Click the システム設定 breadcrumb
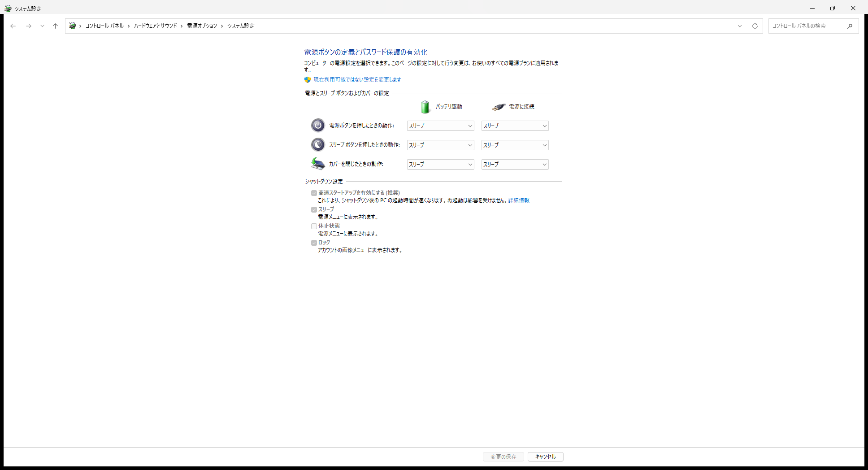868x470 pixels. tap(241, 26)
